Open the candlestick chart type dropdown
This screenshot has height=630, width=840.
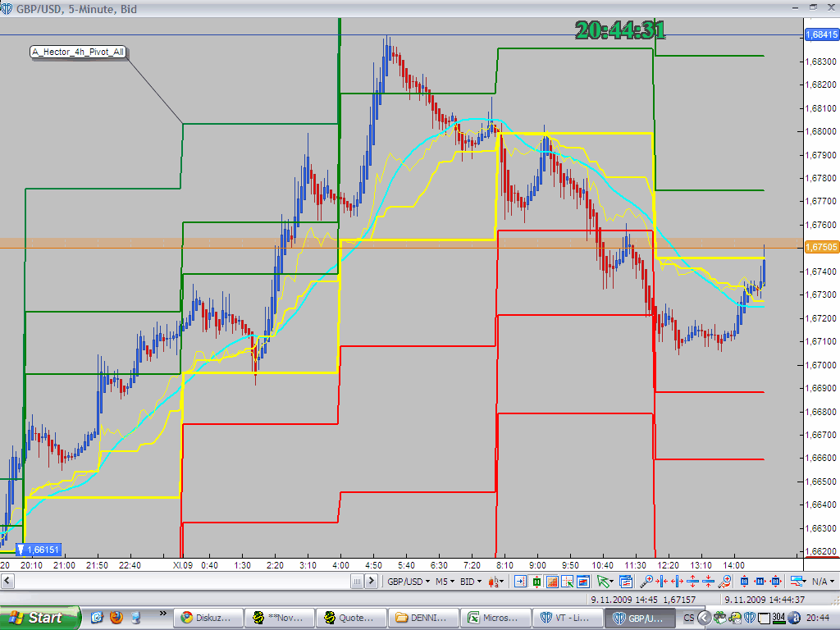coord(495,582)
